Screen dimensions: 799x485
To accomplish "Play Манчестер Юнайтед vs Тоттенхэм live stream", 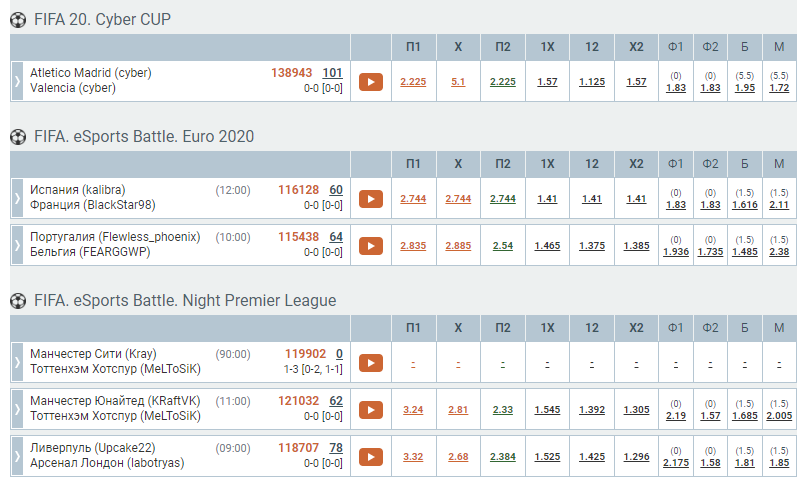I will (370, 410).
